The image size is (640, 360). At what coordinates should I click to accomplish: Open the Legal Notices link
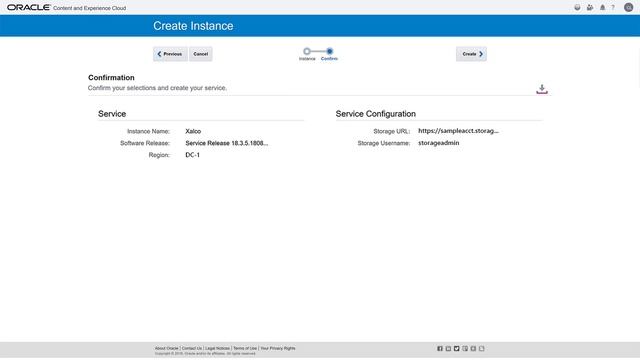[x=218, y=348]
